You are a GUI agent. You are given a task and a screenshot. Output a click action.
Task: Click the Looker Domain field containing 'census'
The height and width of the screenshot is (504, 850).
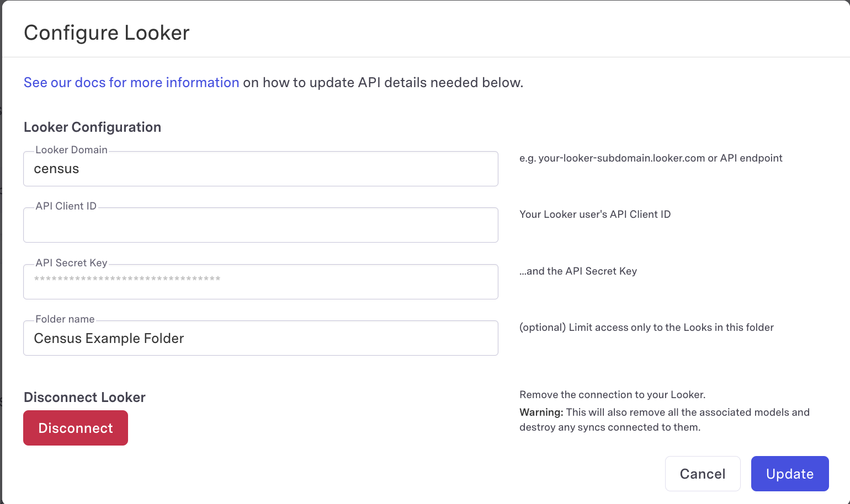[261, 169]
